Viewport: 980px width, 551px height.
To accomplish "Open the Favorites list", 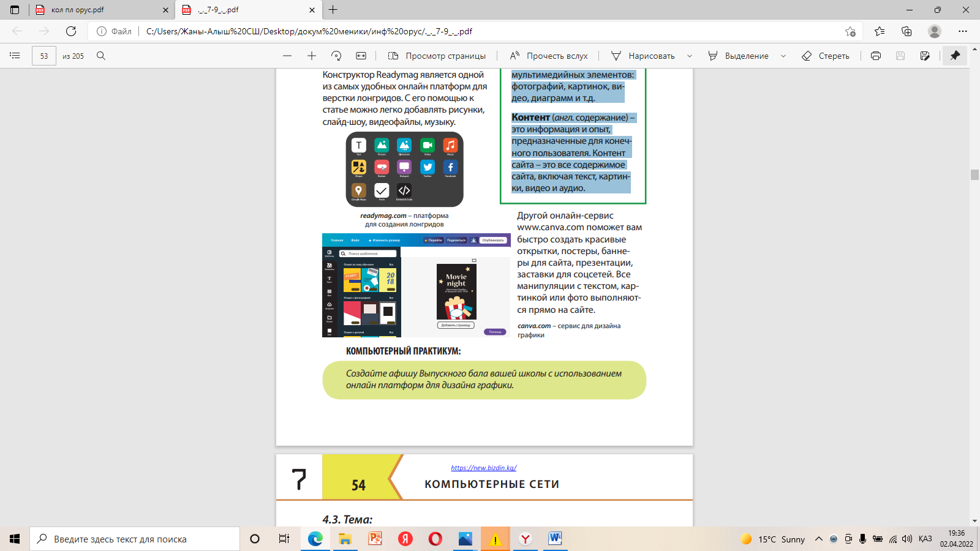I will pyautogui.click(x=880, y=31).
